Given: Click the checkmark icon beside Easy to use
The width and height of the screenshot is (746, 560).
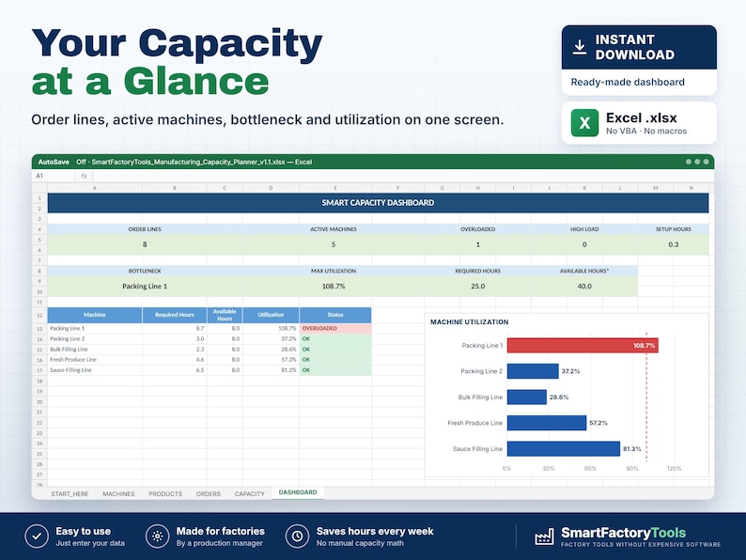Looking at the screenshot, I should click(x=37, y=537).
